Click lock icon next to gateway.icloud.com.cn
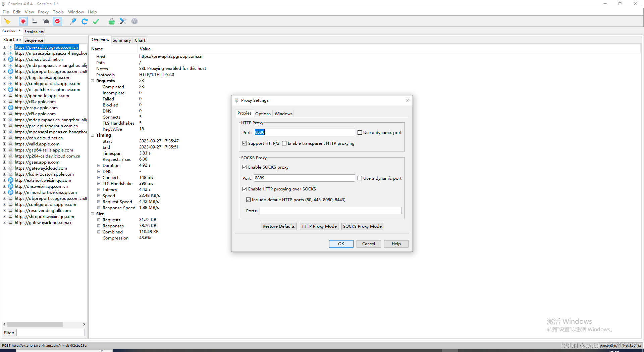 (x=11, y=223)
